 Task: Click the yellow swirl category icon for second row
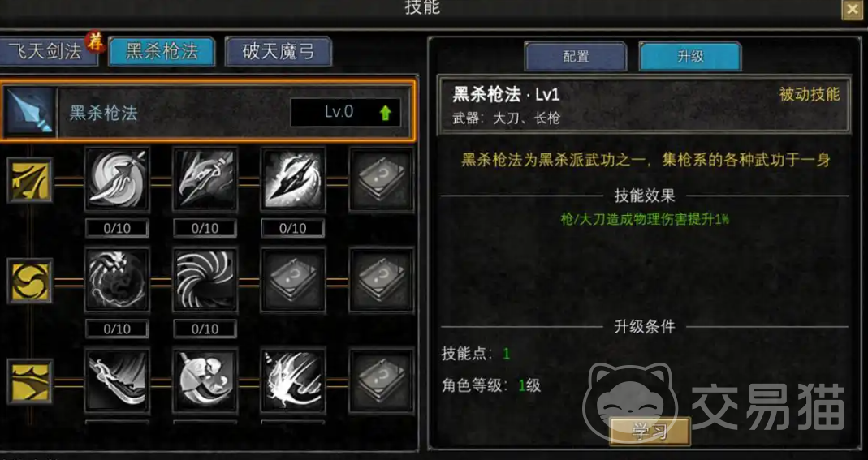tap(30, 281)
